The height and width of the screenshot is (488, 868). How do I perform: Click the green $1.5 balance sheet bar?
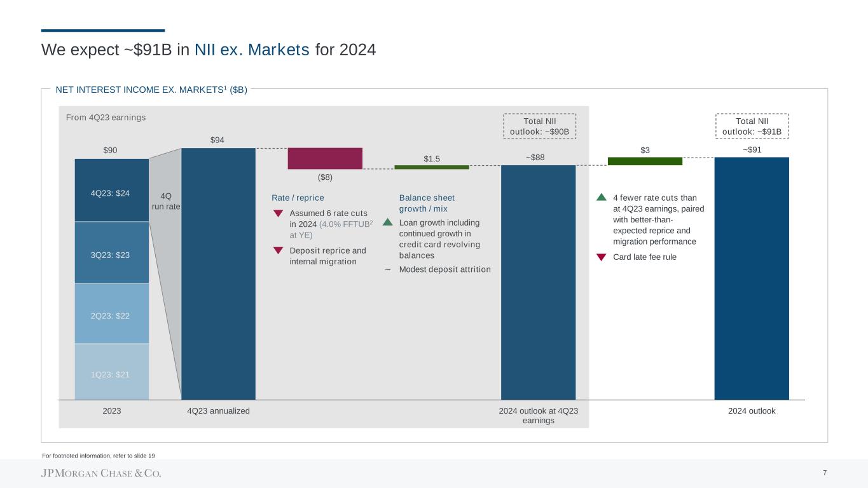pyautogui.click(x=432, y=167)
